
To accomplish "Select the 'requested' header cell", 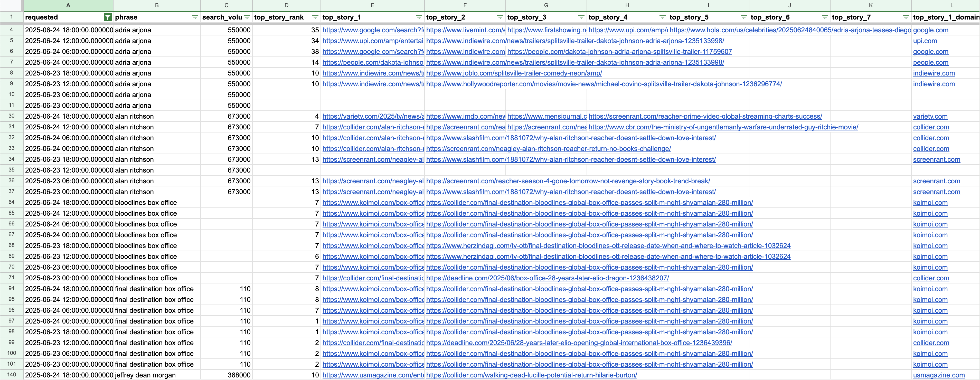I will [68, 17].
